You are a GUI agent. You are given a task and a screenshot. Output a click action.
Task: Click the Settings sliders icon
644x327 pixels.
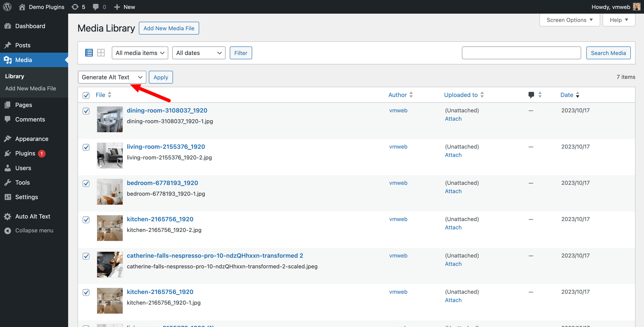point(8,197)
